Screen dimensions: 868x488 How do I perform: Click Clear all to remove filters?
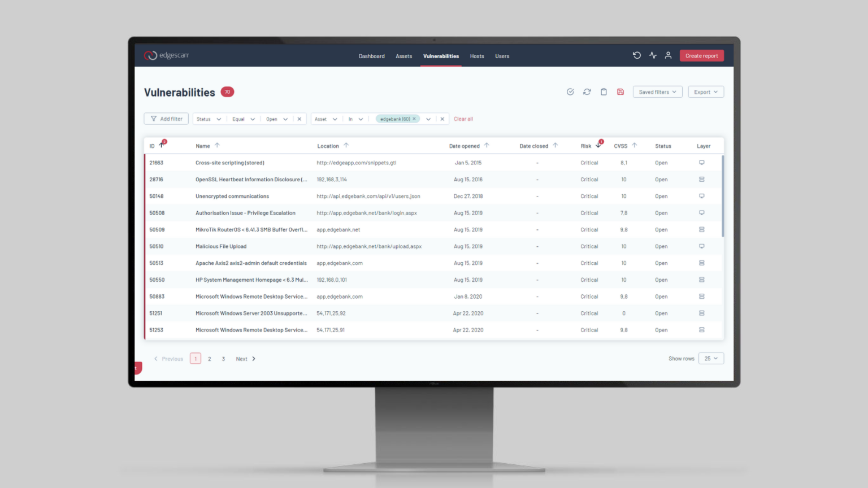tap(463, 119)
